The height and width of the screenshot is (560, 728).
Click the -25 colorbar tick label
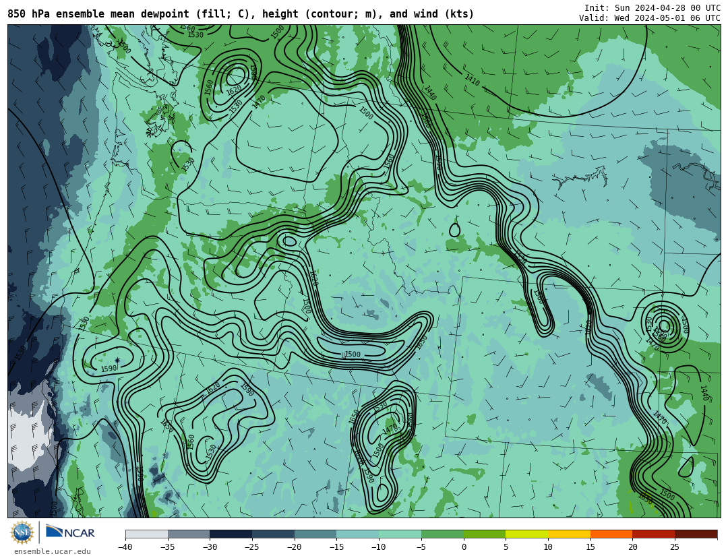coord(251,547)
